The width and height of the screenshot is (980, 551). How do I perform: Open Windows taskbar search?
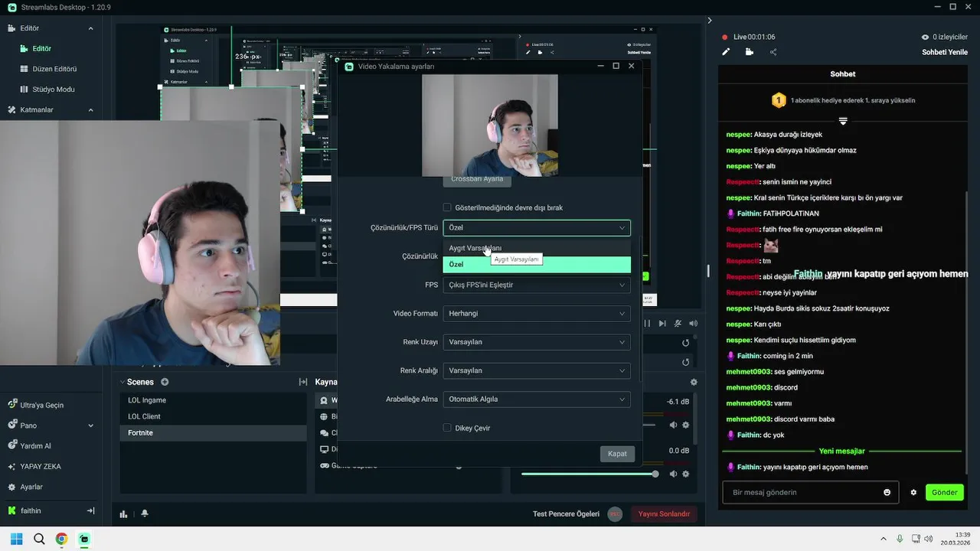(x=39, y=539)
